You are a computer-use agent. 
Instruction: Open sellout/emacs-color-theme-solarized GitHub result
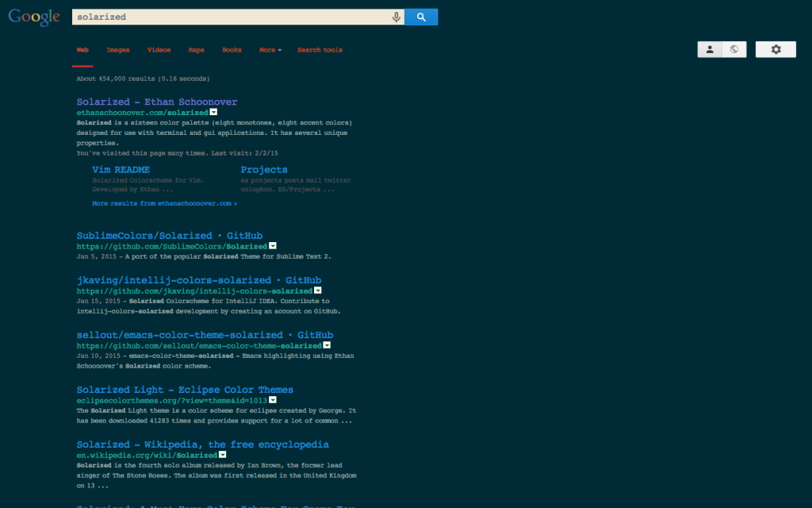205,335
